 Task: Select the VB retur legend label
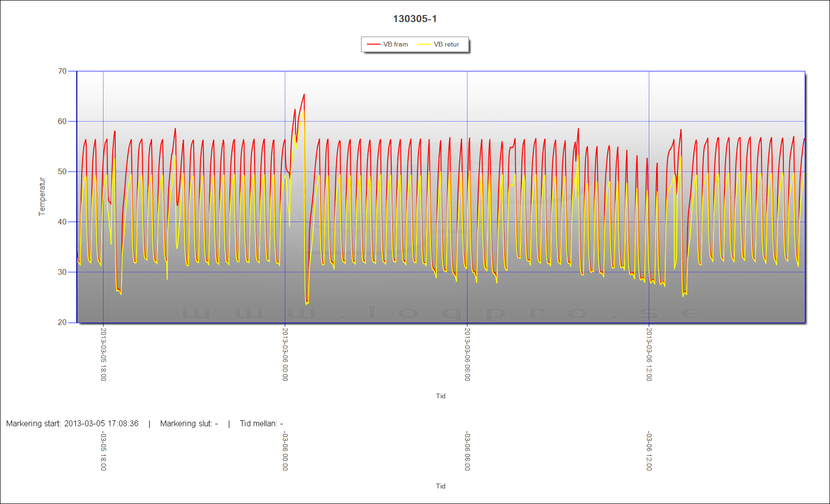[446, 44]
